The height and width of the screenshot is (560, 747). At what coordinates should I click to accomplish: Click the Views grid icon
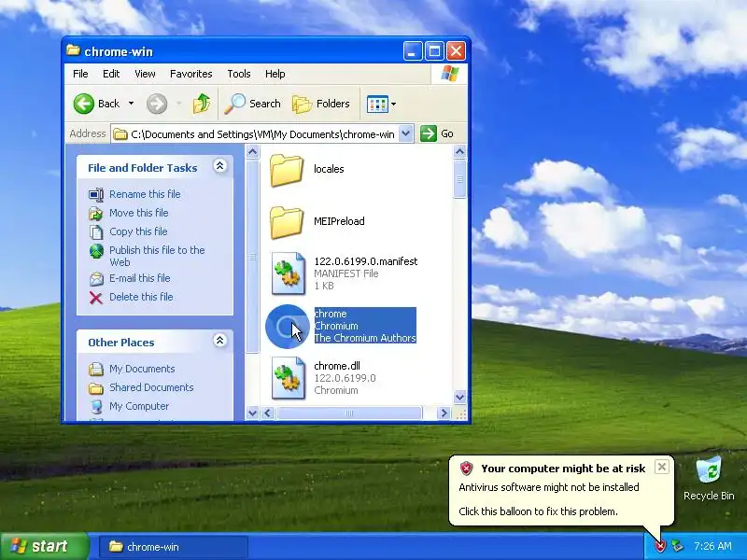[x=378, y=104]
